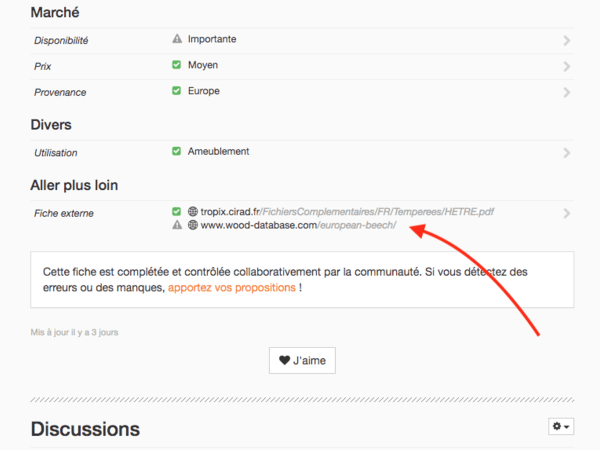The width and height of the screenshot is (600, 450).
Task: Click the heart icon in J'aime button
Action: pyautogui.click(x=284, y=361)
